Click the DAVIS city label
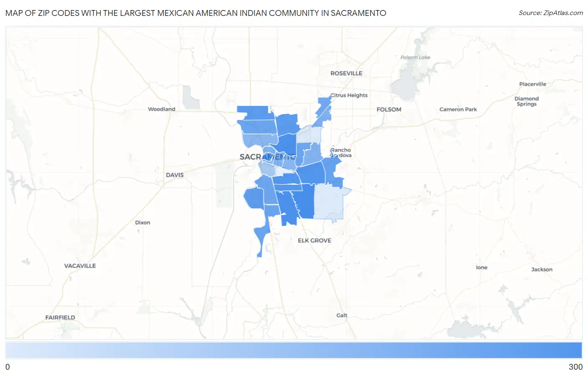Image resolution: width=588 pixels, height=376 pixels. 175,175
